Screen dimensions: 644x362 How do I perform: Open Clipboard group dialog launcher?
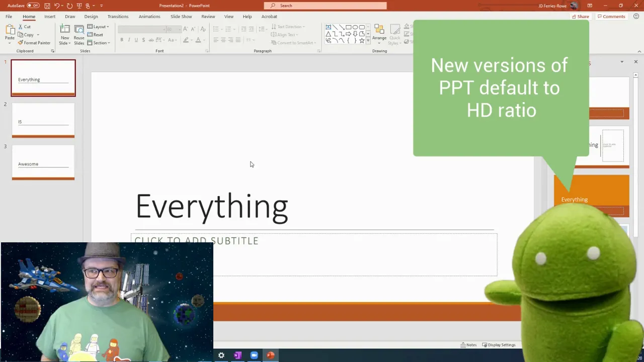point(52,51)
